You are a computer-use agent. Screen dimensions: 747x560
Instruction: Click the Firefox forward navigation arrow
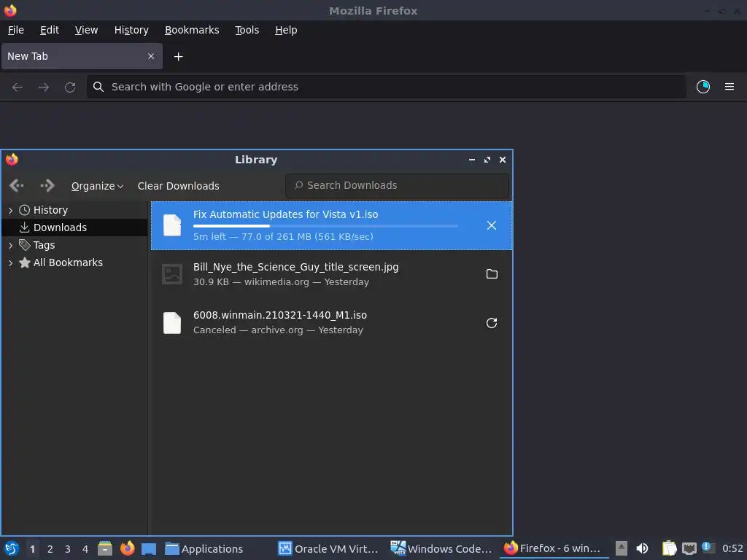click(43, 87)
